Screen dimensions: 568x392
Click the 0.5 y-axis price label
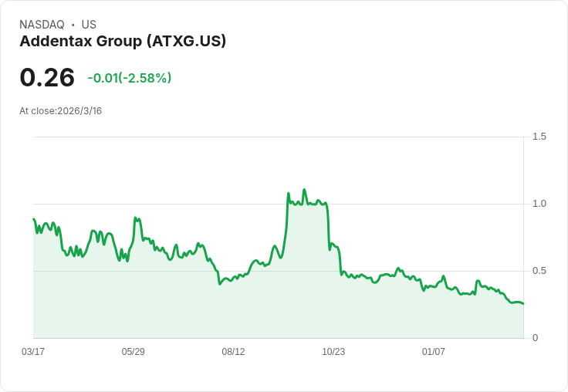539,271
